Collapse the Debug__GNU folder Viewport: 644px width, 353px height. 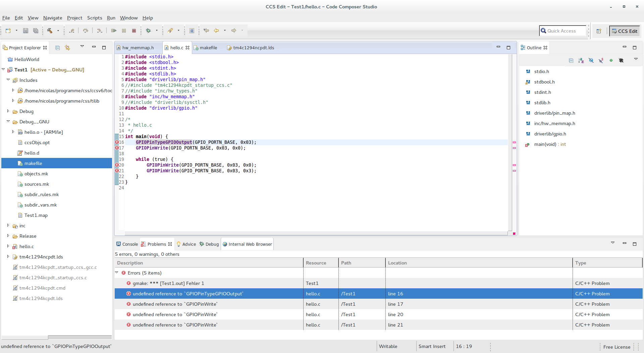pyautogui.click(x=8, y=122)
